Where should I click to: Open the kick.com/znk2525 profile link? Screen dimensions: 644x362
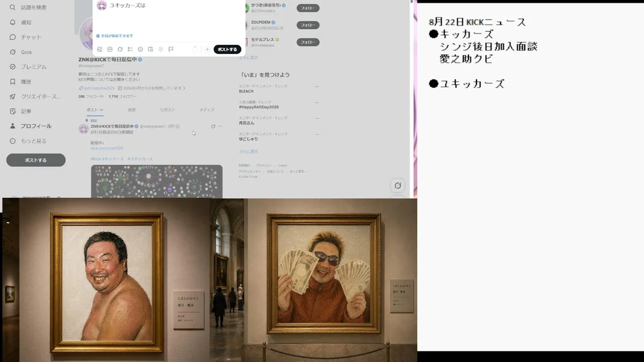(x=100, y=88)
